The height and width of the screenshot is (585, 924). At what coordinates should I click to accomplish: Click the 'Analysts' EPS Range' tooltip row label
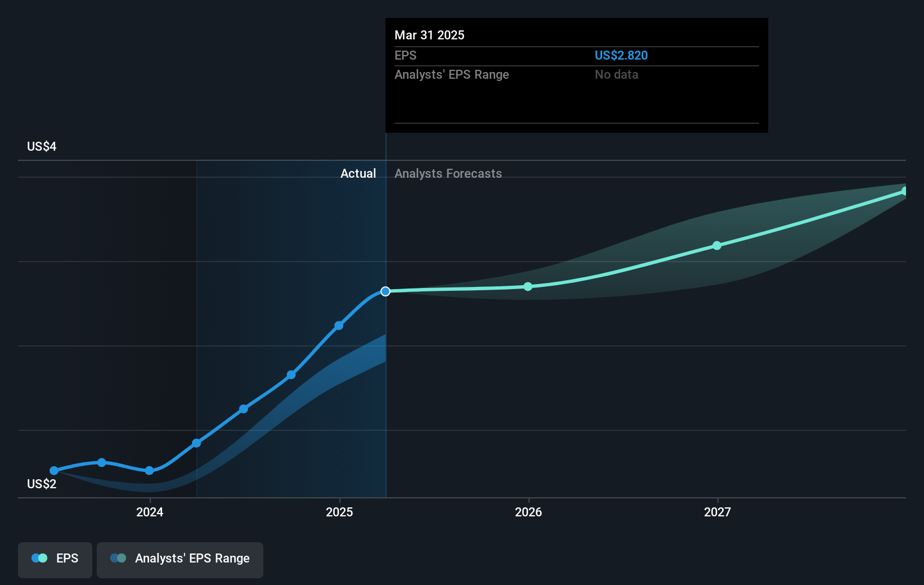[452, 75]
